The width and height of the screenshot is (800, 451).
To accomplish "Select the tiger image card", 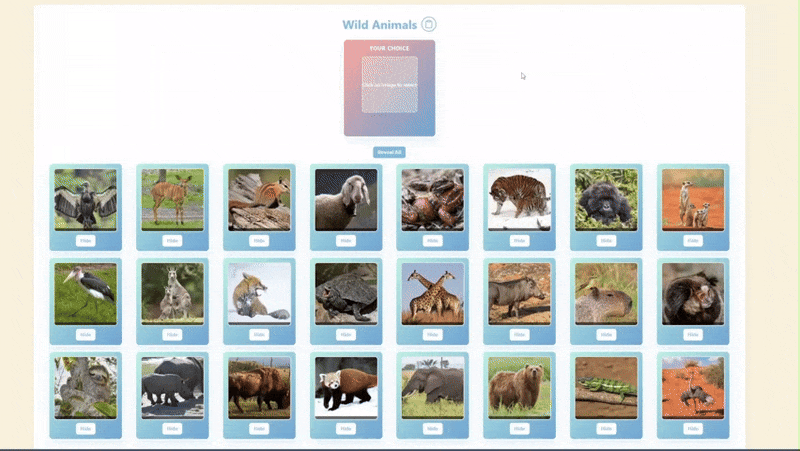I will point(519,199).
